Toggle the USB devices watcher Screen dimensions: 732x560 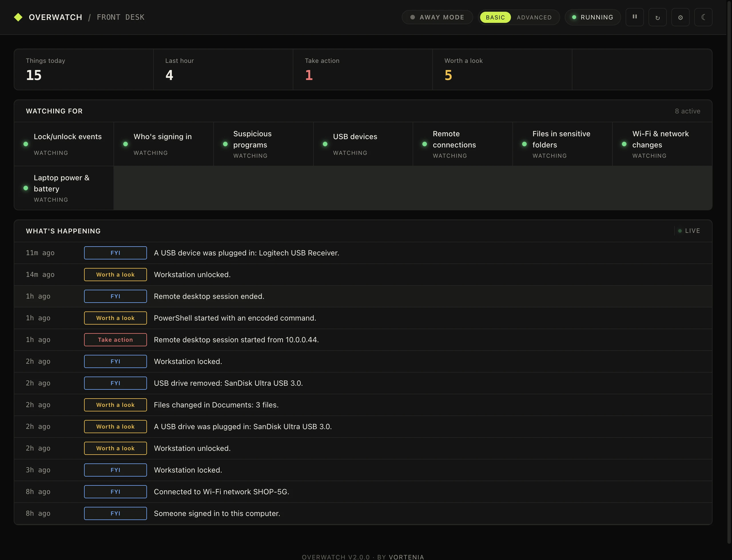pos(363,144)
